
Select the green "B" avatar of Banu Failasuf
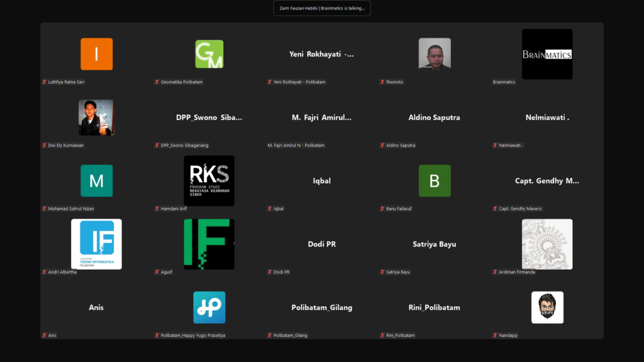tap(435, 181)
